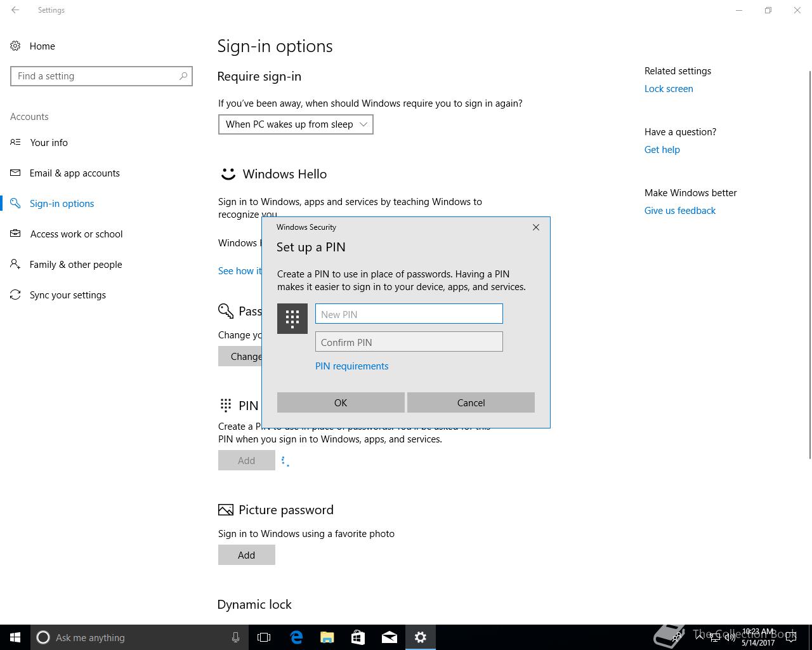
Task: Open the Lock screen related setting
Action: pos(669,89)
